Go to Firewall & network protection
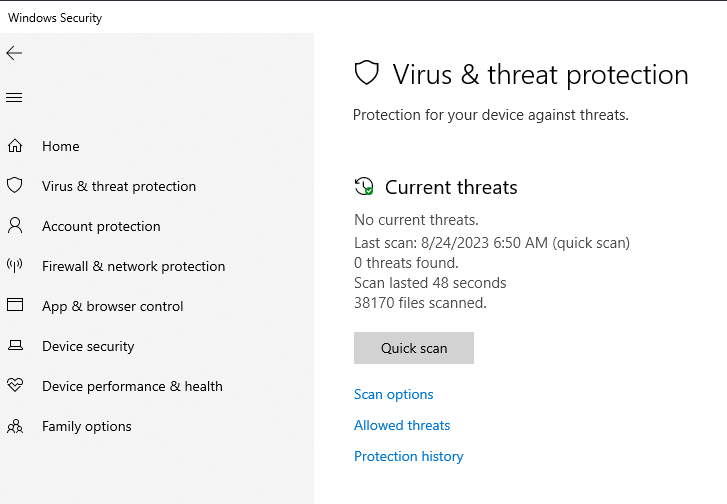Screen dimensions: 727x504 tap(133, 266)
